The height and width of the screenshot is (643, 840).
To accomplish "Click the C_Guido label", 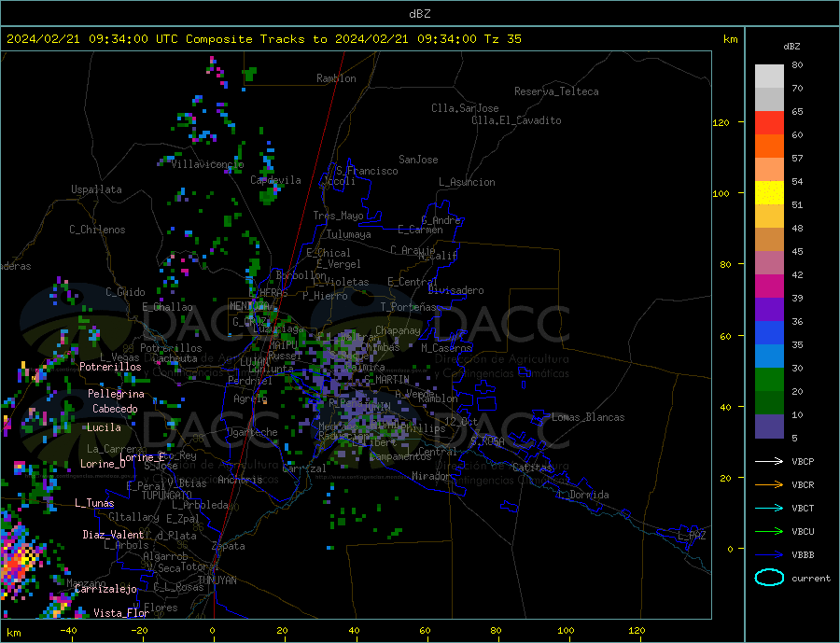I will click(x=125, y=292).
